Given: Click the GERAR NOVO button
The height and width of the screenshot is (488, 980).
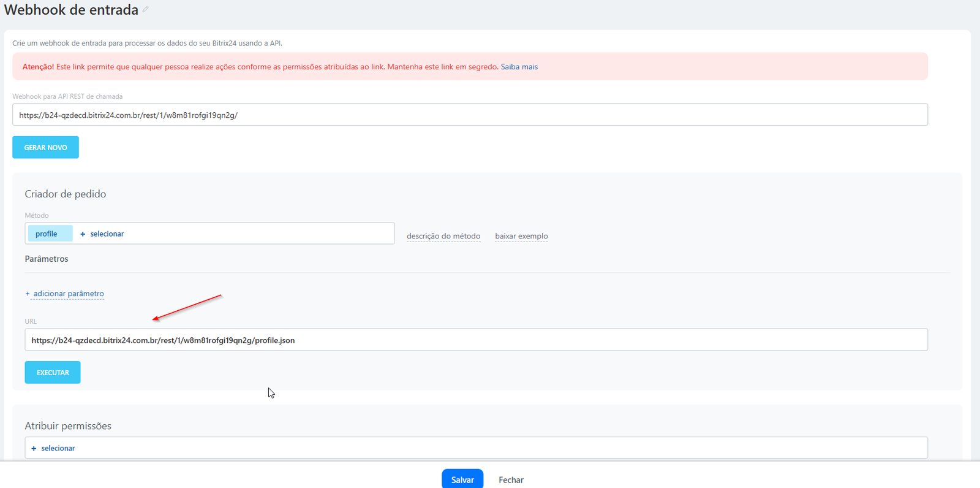Looking at the screenshot, I should (x=45, y=147).
